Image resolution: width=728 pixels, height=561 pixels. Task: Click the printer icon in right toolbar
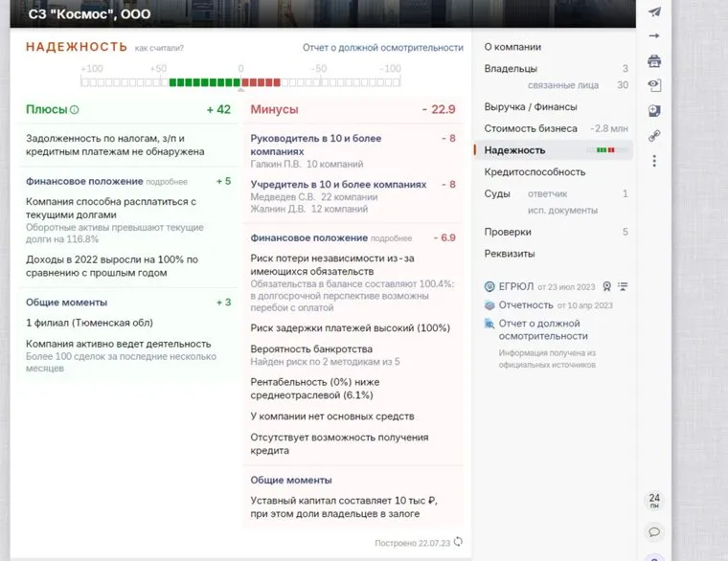pos(654,61)
